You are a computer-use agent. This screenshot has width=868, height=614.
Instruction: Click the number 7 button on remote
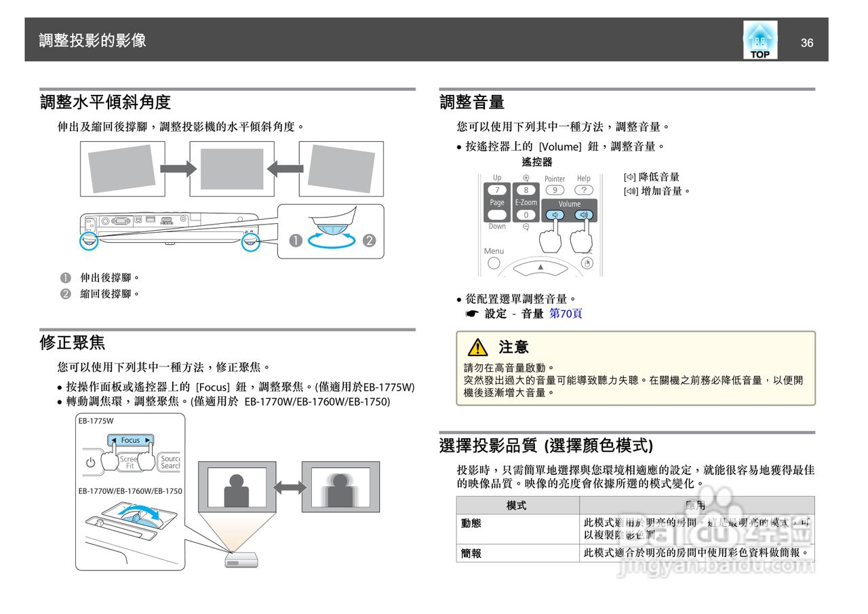497,190
